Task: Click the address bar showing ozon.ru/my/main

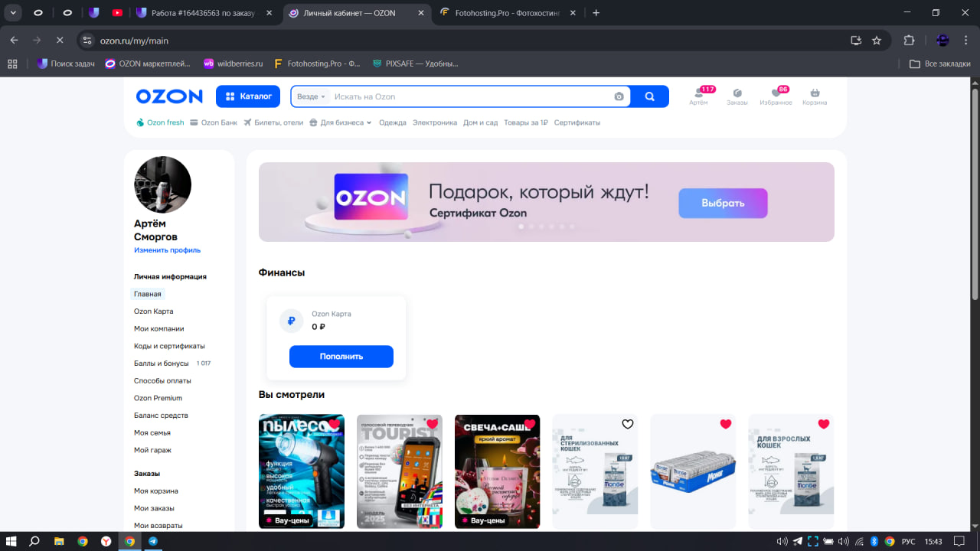Action: (x=467, y=40)
